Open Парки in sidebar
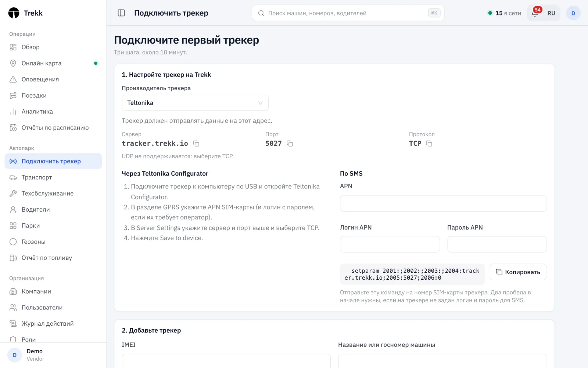The width and height of the screenshot is (588, 368). (x=53, y=226)
